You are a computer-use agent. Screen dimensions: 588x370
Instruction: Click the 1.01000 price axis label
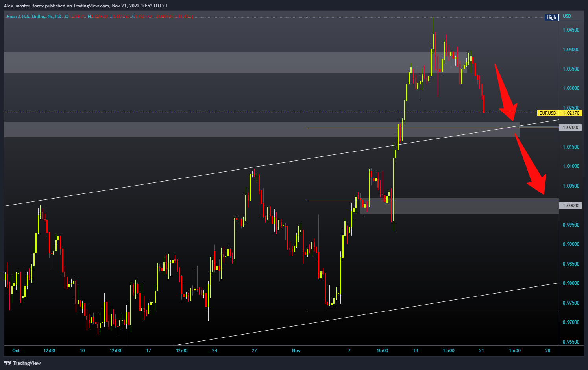tap(571, 166)
